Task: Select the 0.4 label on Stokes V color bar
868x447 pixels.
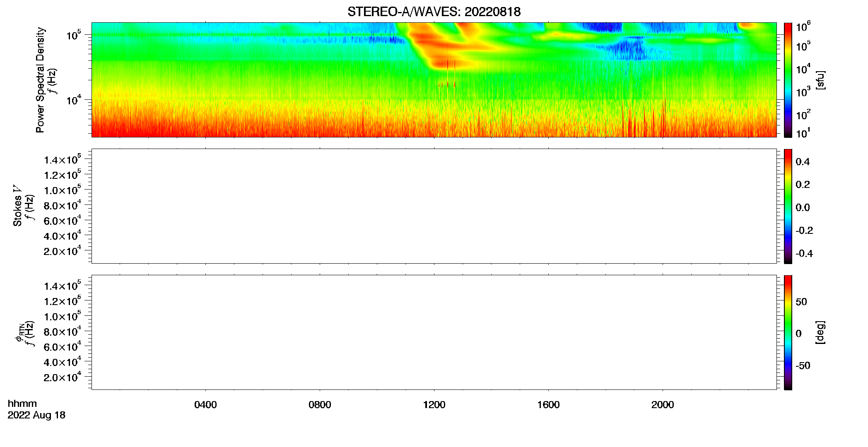Action: click(x=803, y=162)
